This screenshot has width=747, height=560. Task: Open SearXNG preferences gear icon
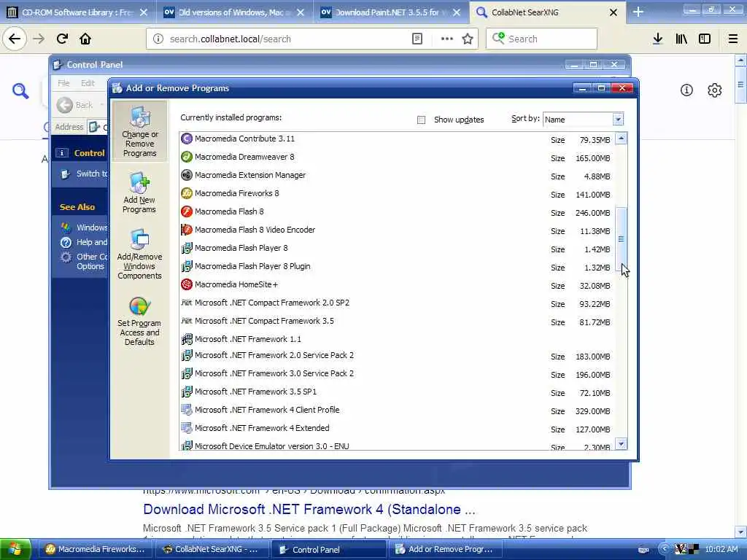click(x=715, y=90)
